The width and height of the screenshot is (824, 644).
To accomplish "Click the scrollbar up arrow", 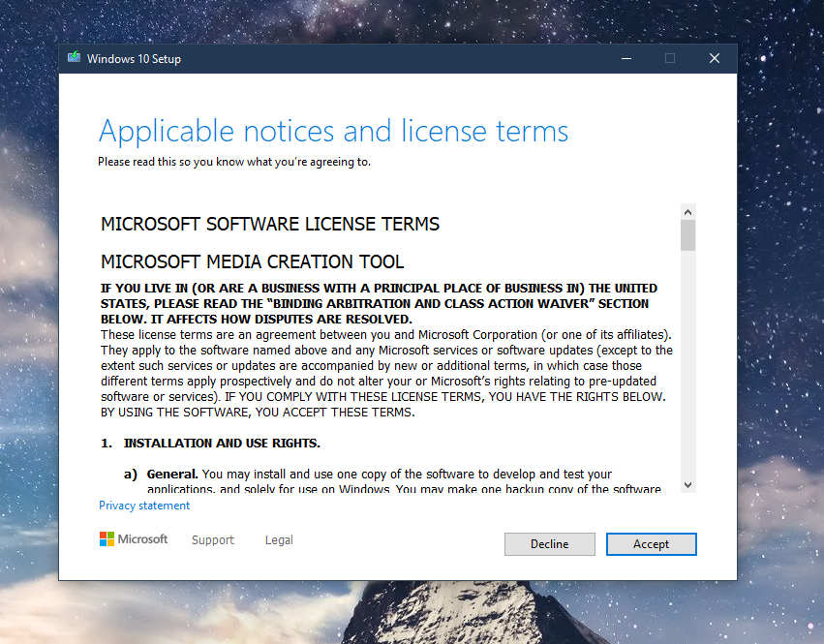I will [x=687, y=212].
